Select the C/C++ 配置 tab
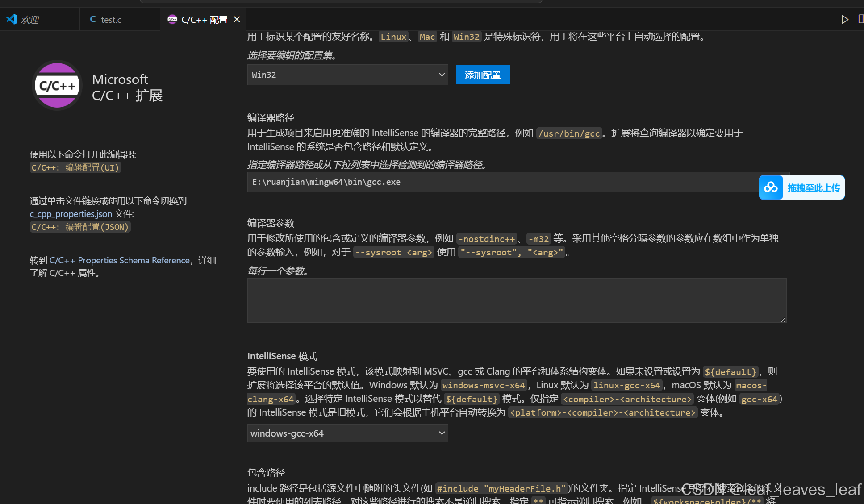This screenshot has width=864, height=504. click(204, 19)
